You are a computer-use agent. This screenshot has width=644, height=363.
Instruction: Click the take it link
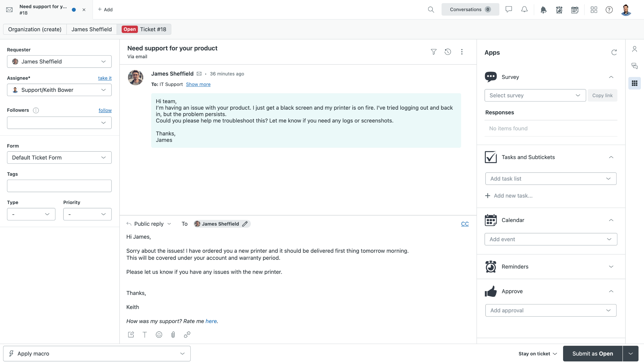point(105,78)
